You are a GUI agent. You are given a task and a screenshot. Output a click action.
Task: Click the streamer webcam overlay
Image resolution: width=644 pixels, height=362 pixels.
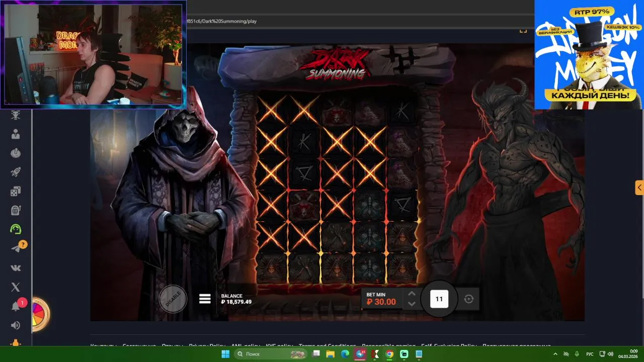(93, 54)
